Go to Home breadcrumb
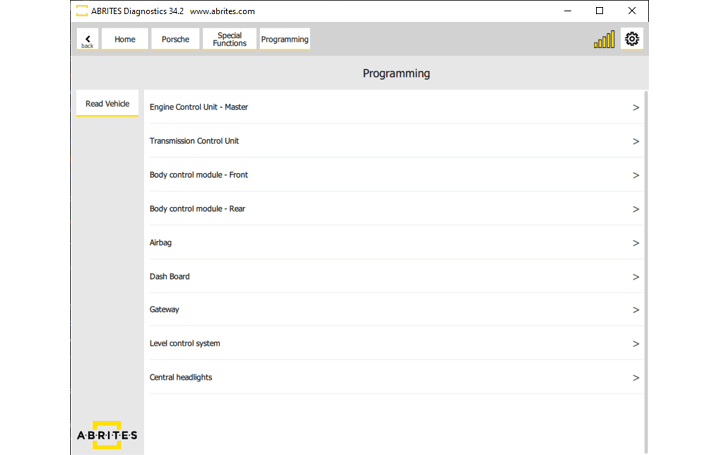Screen dimensions: 719x455 point(125,39)
